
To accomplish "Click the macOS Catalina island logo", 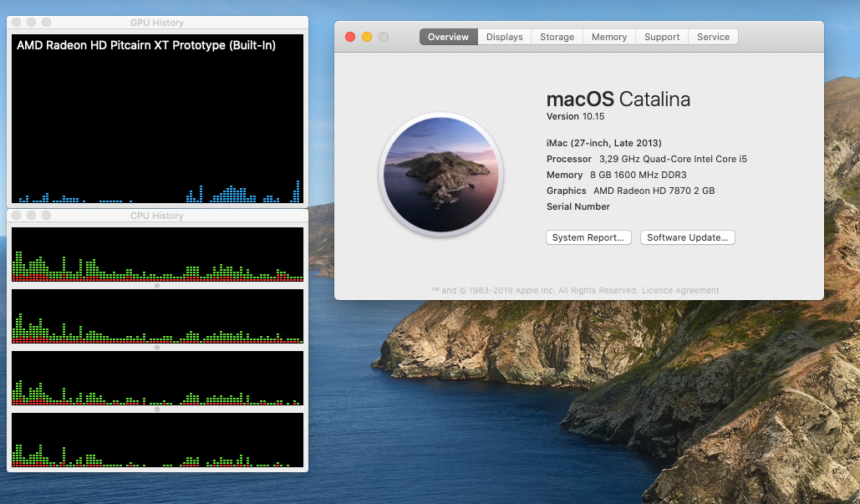I will click(x=440, y=174).
